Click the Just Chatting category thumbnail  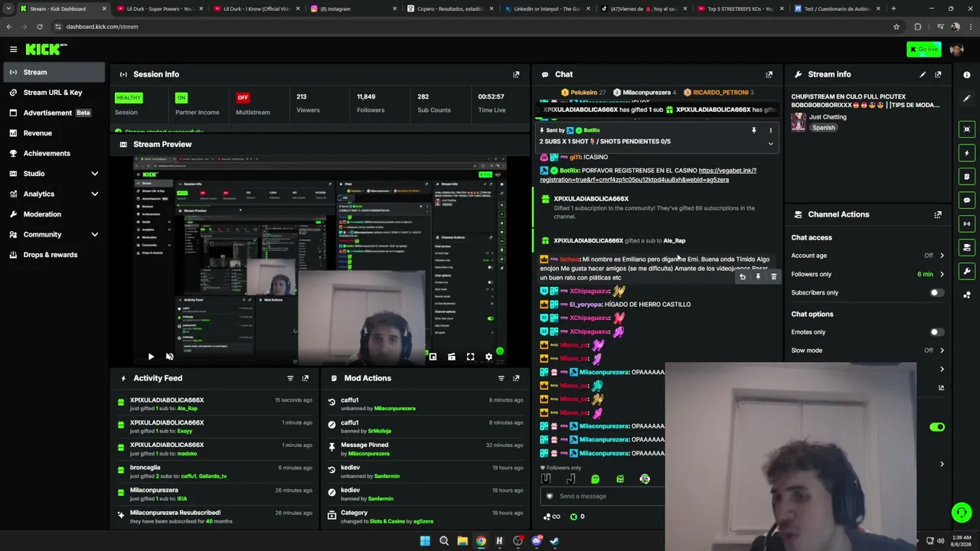point(799,122)
